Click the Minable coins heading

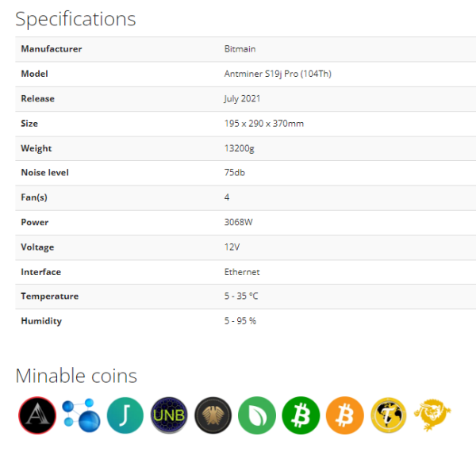tap(76, 376)
